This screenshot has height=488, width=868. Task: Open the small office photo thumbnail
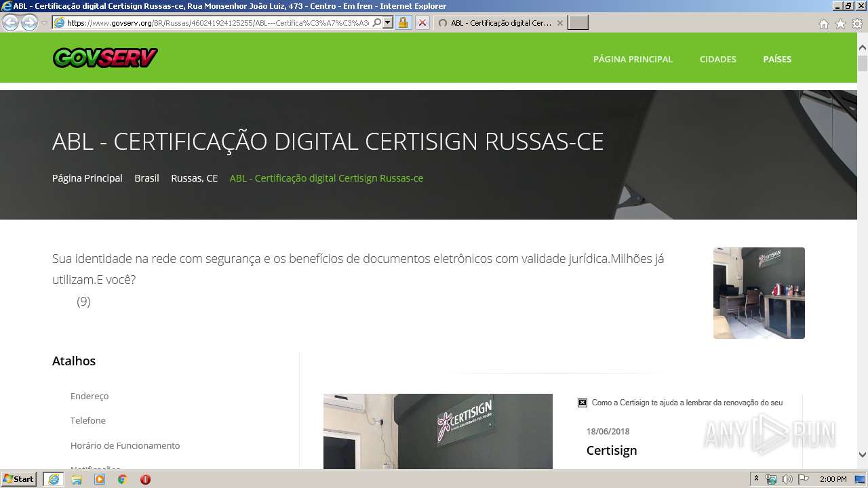tap(759, 293)
